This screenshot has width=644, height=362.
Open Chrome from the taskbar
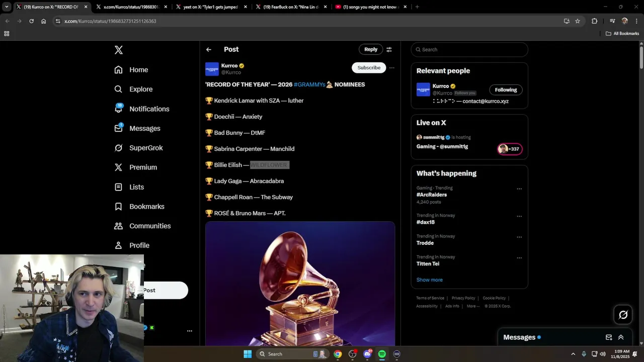click(338, 354)
